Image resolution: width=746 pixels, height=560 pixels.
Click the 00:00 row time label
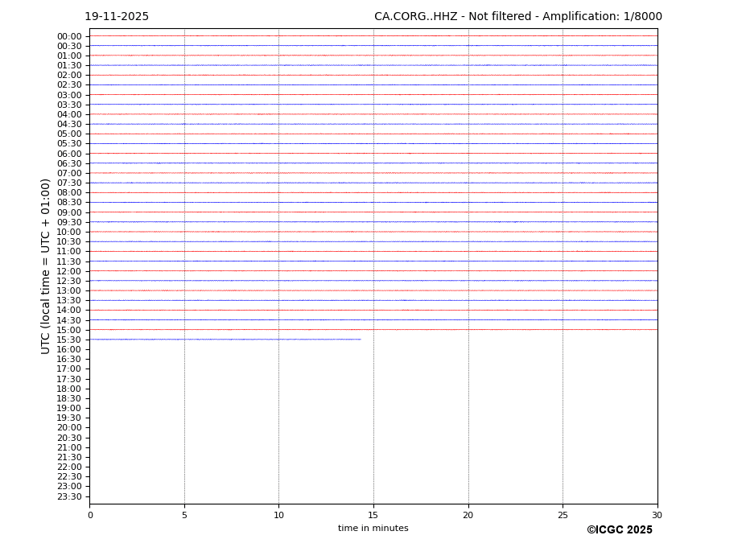click(x=69, y=36)
